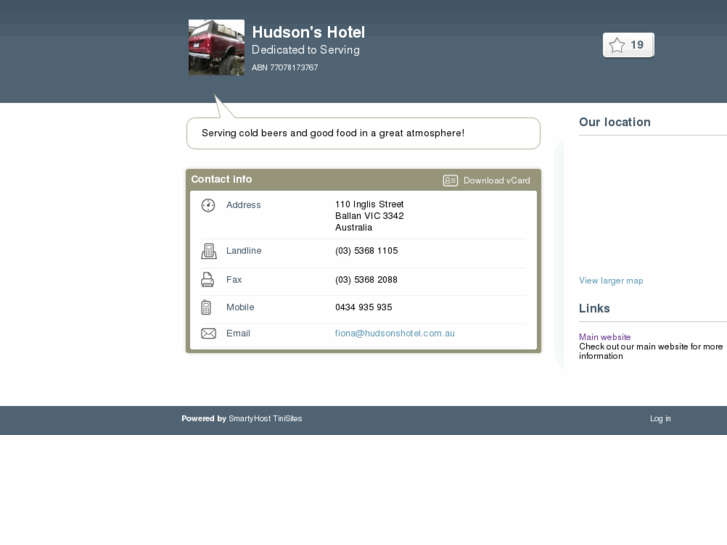Visit the Main website link

605,337
